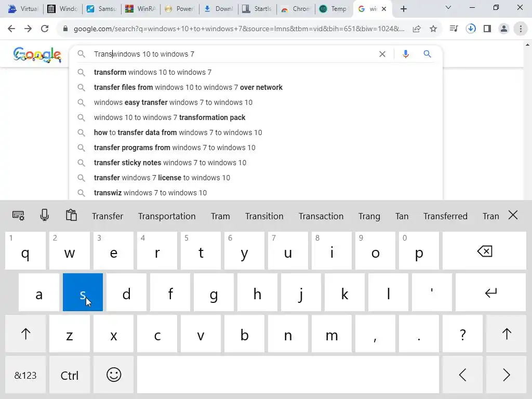Switch to the Temp tab
Image resolution: width=532 pixels, height=399 pixels.
coord(334,9)
